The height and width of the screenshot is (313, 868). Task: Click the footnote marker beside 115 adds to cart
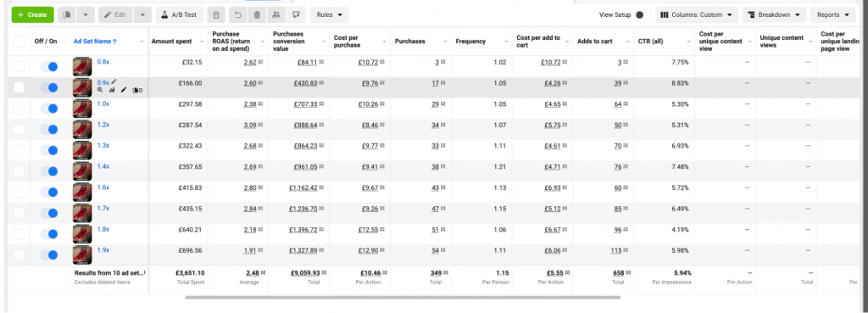pos(626,250)
